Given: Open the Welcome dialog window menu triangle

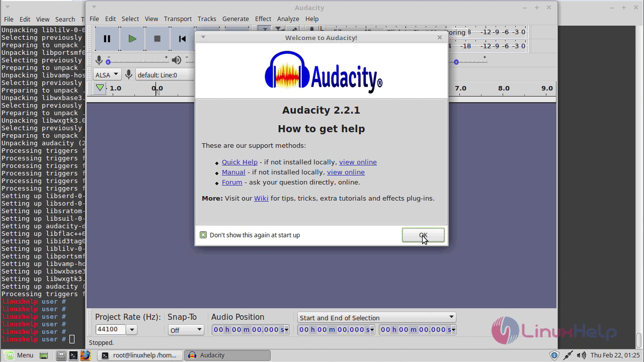Looking at the screenshot, I should (x=203, y=37).
